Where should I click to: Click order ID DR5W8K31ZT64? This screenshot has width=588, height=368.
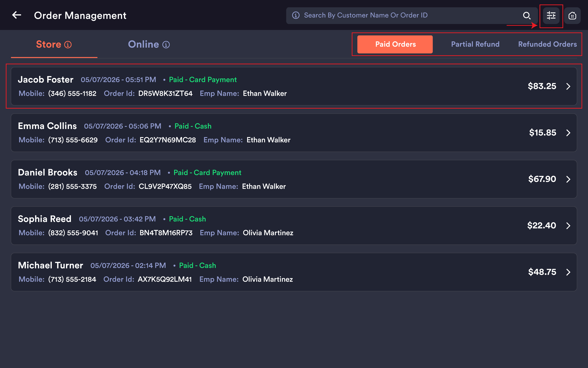tap(165, 93)
